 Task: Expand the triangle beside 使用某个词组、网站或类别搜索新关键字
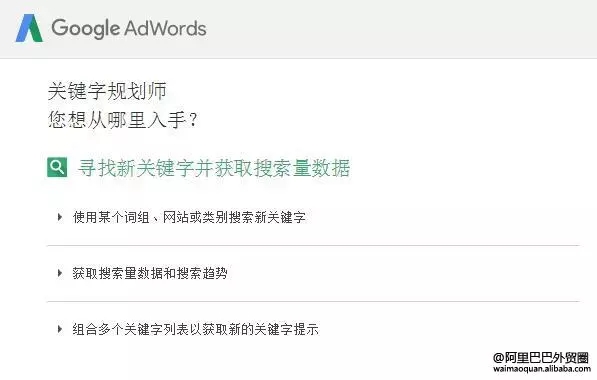(x=60, y=217)
